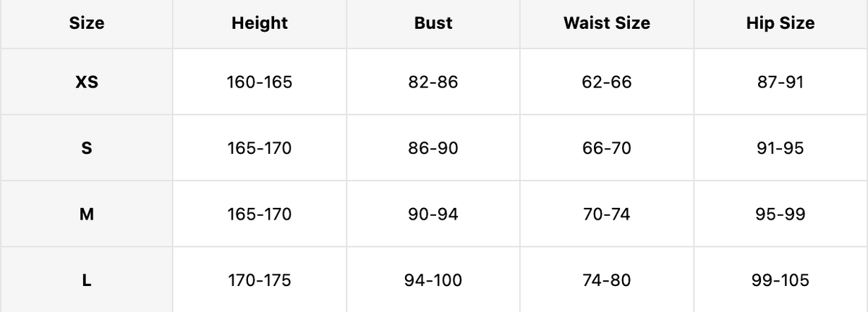Click the XS waist cell 62-66
This screenshot has height=312, width=868.
(607, 82)
